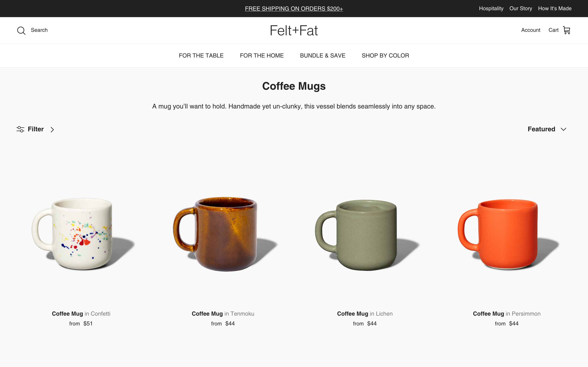
Task: Expand the Filter panel chevron
Action: (x=52, y=129)
